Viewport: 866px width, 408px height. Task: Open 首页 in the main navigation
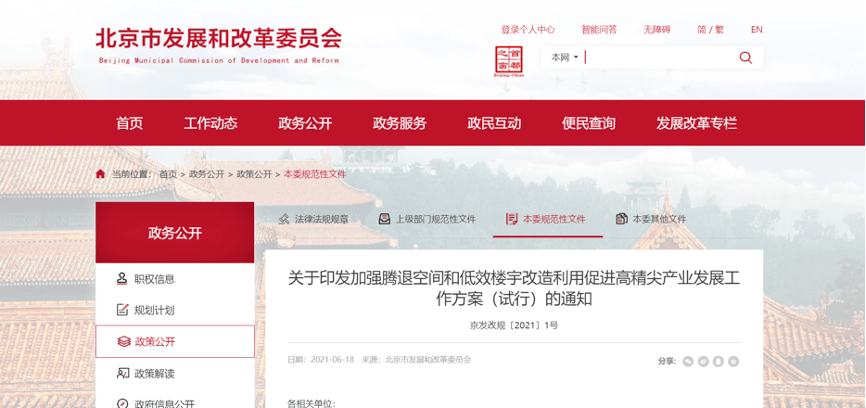(129, 123)
